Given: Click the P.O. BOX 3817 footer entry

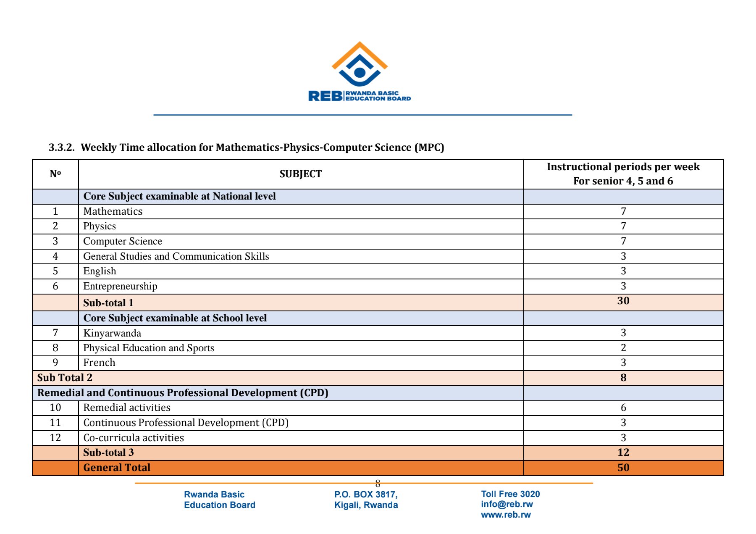Looking at the screenshot, I should (x=365, y=495).
